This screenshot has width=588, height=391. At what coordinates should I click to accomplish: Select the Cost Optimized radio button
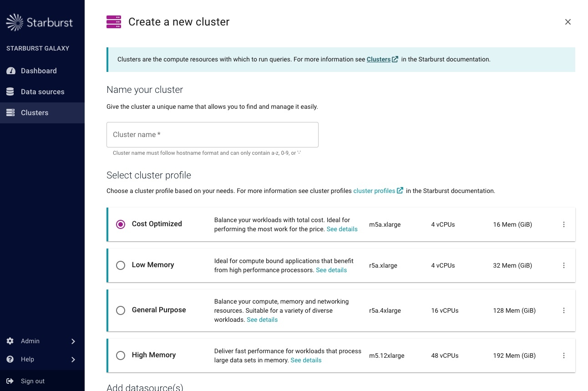[x=121, y=224]
